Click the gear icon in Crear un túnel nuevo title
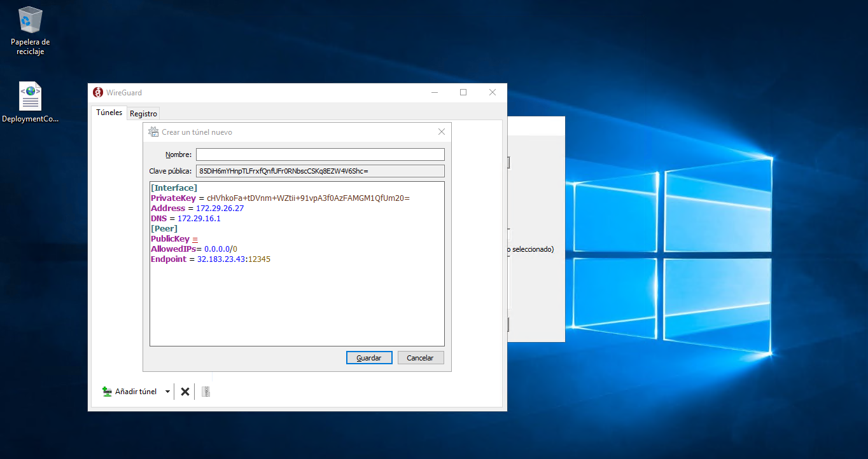The height and width of the screenshot is (459, 868). coord(153,132)
